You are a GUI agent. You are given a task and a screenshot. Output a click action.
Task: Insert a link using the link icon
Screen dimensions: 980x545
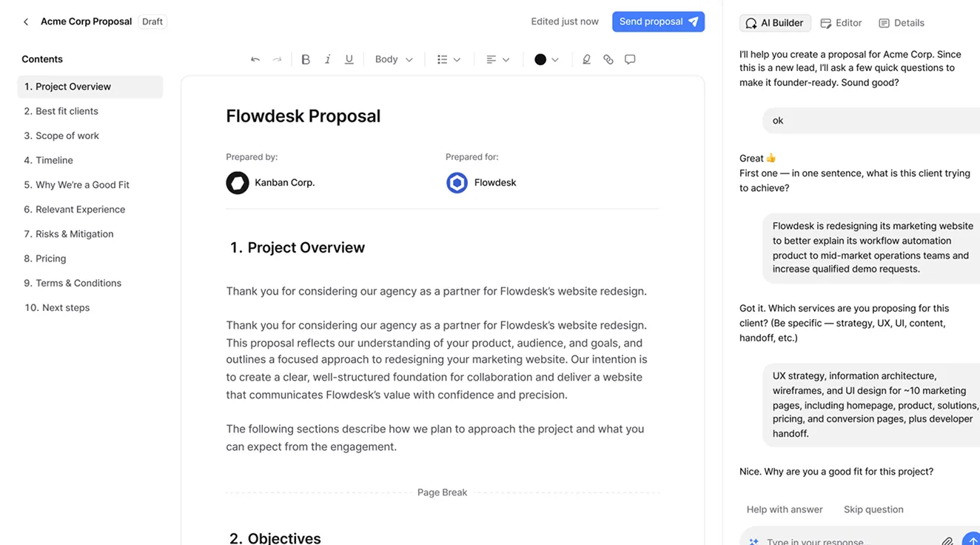pos(608,58)
